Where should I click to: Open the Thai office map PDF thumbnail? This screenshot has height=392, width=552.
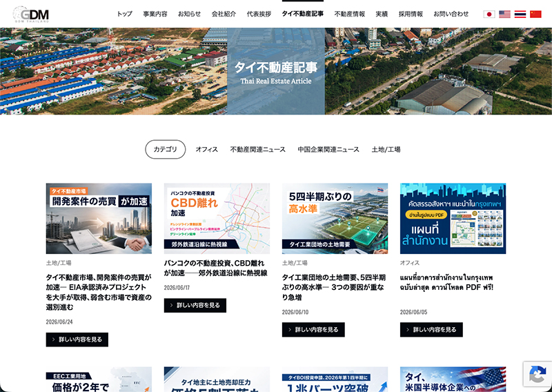coord(453,218)
